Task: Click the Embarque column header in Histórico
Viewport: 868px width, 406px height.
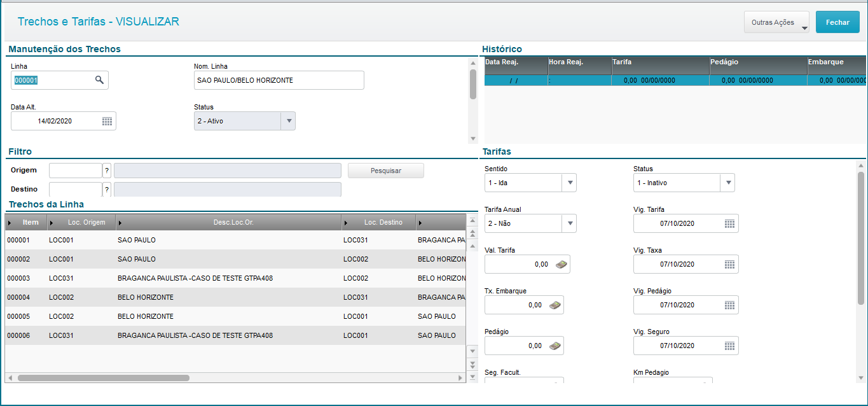Action: pos(836,66)
